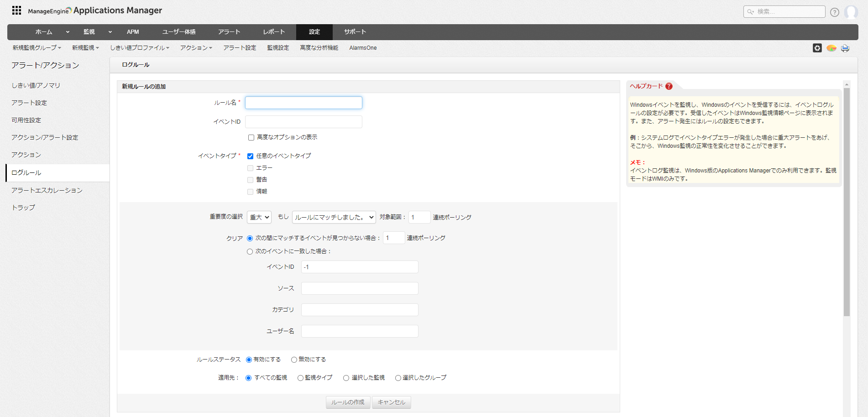The image size is (868, 417).
Task: Click the help question mark icon in header
Action: 834,12
